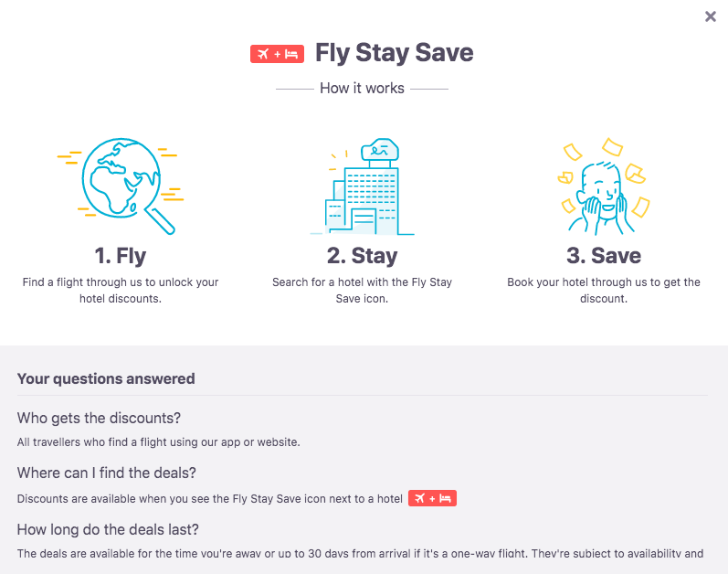Viewport: 728px width, 574px height.
Task: Click the 'Who gets the discounts?' question
Action: pos(99,418)
